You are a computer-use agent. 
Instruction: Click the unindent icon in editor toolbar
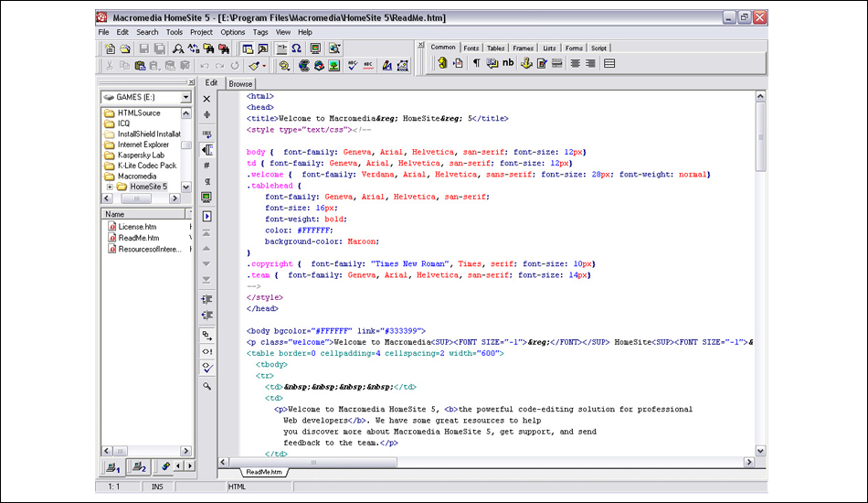(x=207, y=316)
